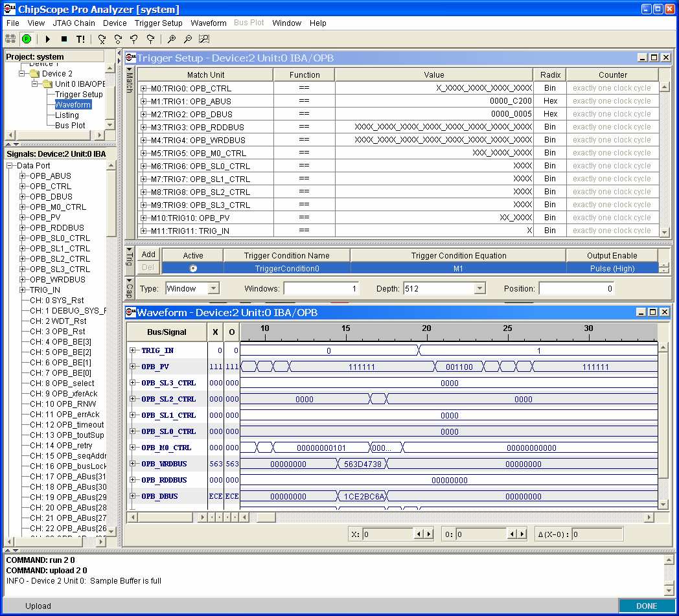This screenshot has width=679, height=616.
Task: Go to next trigger icon
Action: click(150, 40)
